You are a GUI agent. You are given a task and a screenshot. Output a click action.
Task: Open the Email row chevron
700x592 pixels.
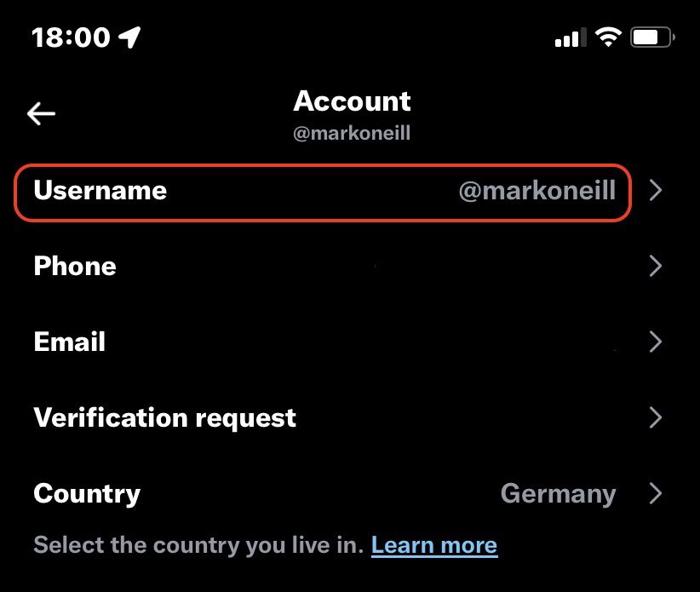[x=655, y=342]
